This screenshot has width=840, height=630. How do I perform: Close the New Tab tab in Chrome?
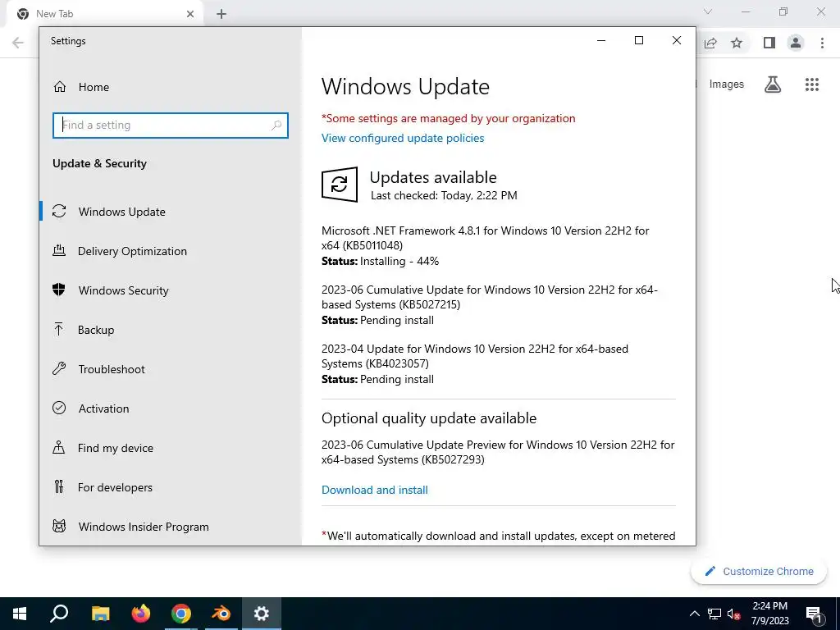pyautogui.click(x=190, y=14)
